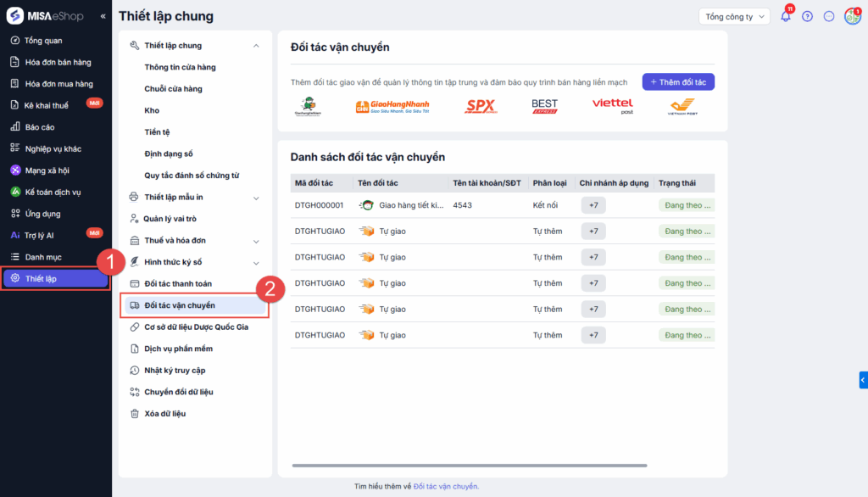Click the user avatar icon
The image size is (868, 497).
pos(852,16)
